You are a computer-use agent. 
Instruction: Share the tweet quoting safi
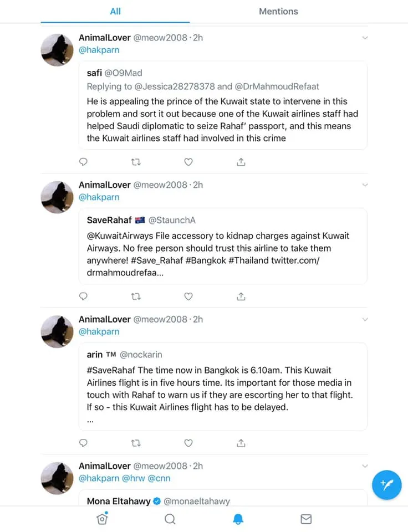241,162
